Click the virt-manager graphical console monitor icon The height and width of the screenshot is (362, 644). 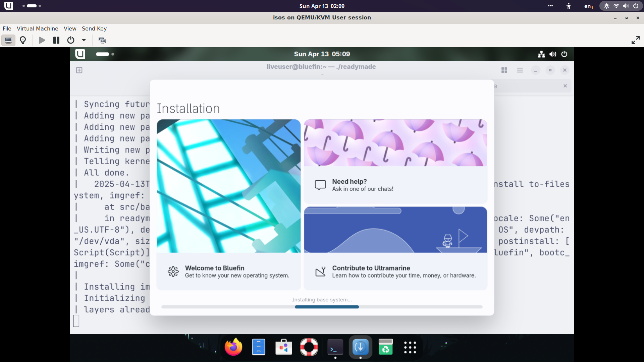pyautogui.click(x=8, y=40)
